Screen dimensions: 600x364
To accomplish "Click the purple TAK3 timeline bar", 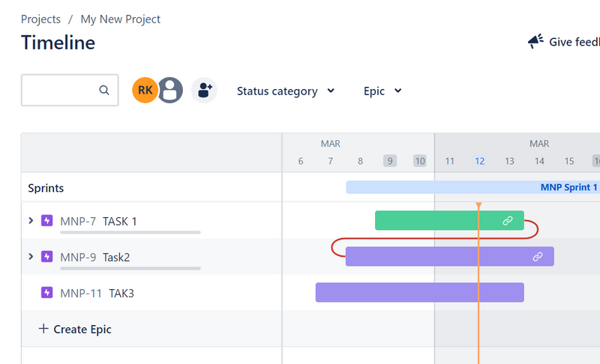I will click(x=419, y=292).
